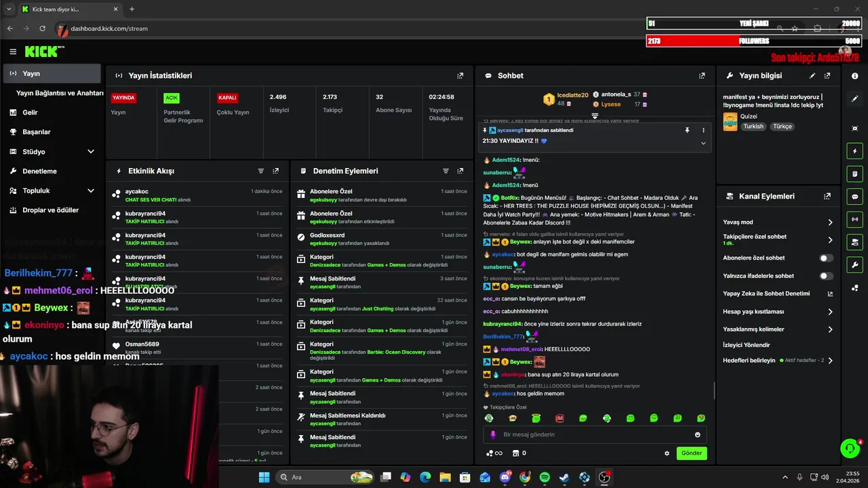Viewport: 868px width, 488px height.
Task: Click the green Gönder send button
Action: click(x=692, y=453)
